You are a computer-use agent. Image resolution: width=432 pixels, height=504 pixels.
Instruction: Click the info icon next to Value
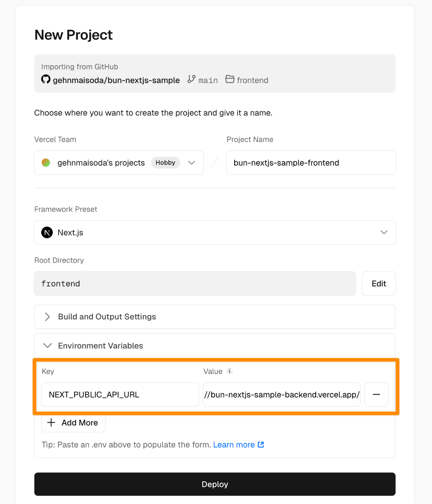coord(229,371)
